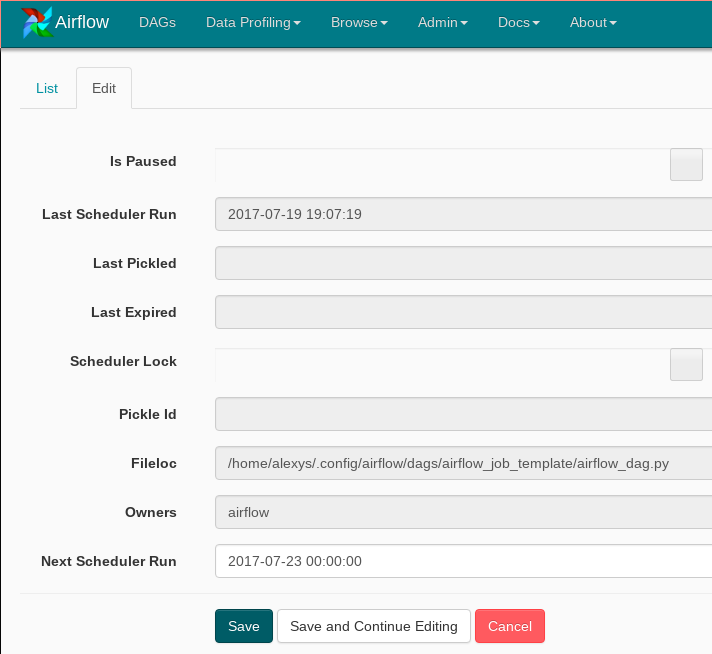Viewport: 712px width, 654px height.
Task: Toggle the Scheduler Lock checkbox
Action: 686,364
